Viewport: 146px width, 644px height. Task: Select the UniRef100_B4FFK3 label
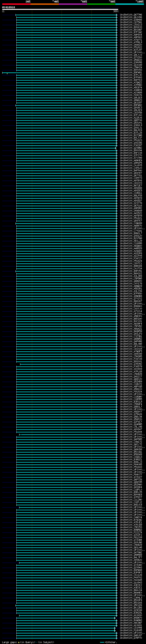click(x=131, y=80)
